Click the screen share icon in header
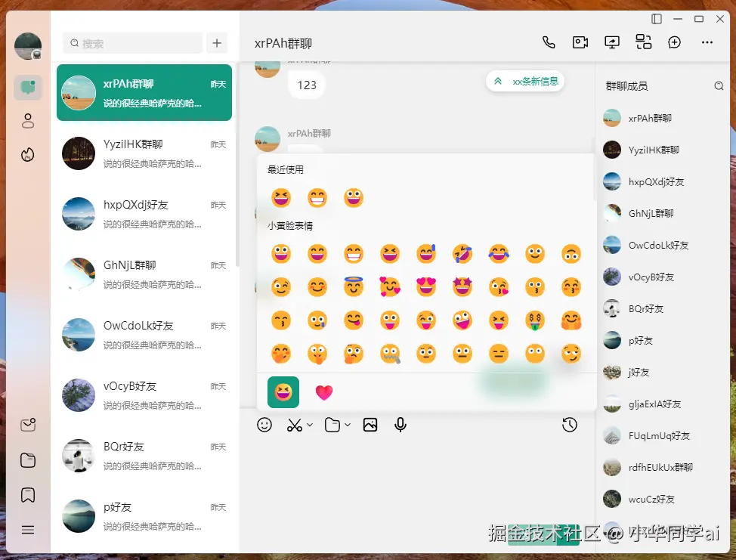 (611, 43)
